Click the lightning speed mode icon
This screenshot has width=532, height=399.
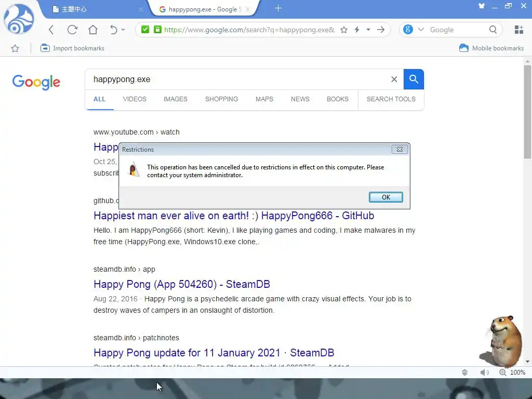(357, 30)
